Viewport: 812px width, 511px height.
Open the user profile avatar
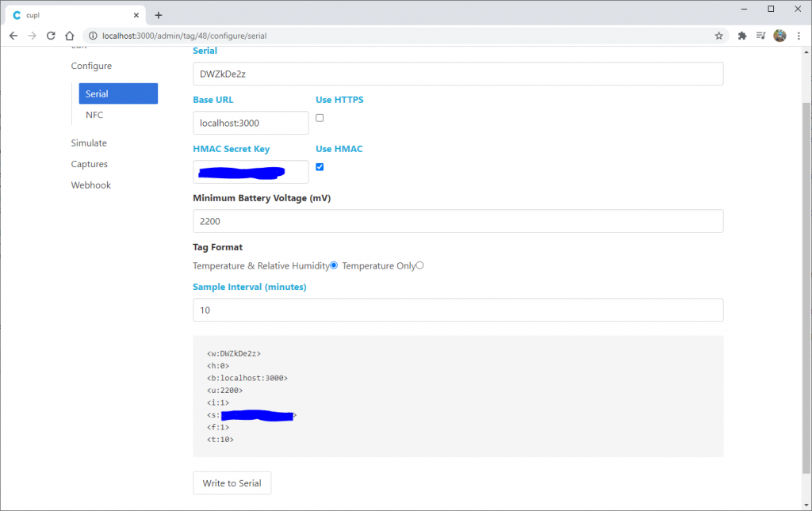point(780,36)
